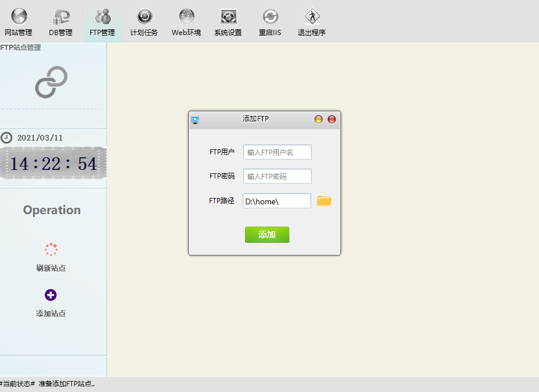The width and height of the screenshot is (539, 392).
Task: Open the DB管理 database icon
Action: pos(61,17)
